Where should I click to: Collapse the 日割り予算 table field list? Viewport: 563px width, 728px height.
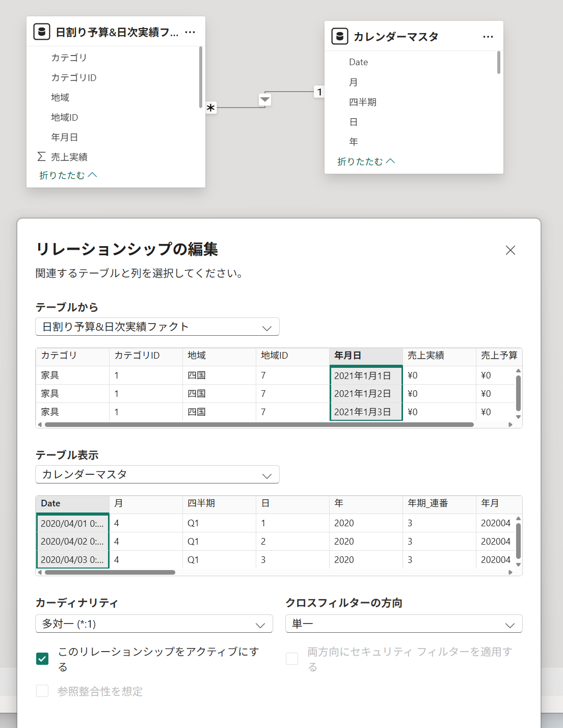pos(68,175)
